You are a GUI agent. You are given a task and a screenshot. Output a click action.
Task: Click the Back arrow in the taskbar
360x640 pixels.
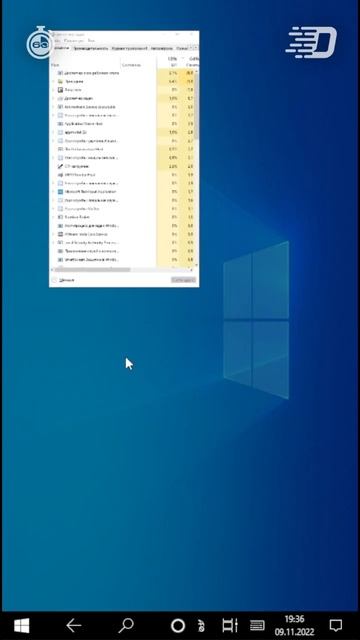coord(73,625)
